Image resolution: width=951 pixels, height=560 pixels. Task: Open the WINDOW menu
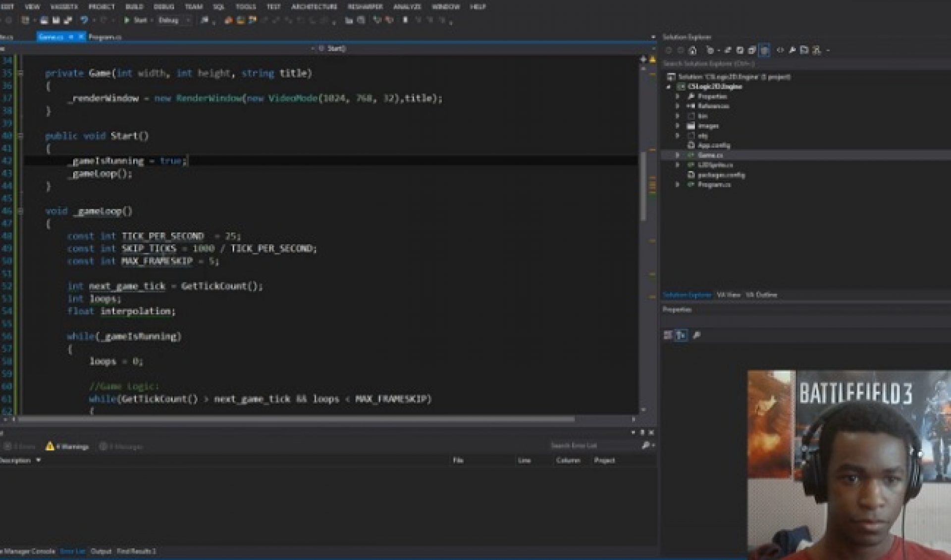[445, 6]
